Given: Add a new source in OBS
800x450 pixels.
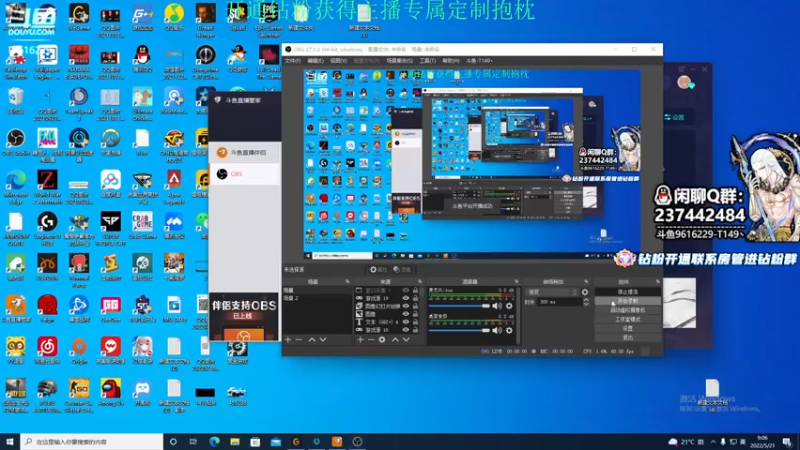Looking at the screenshot, I should pos(360,339).
